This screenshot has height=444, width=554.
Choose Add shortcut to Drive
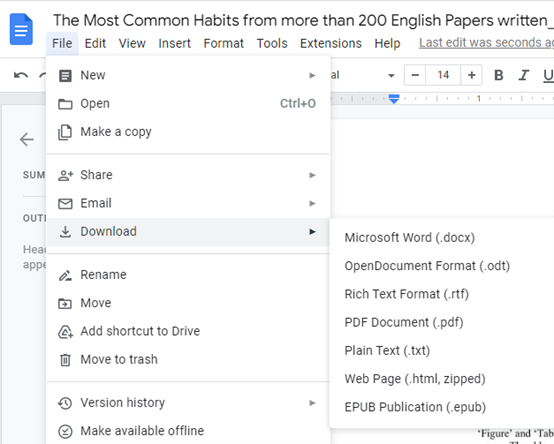(x=188, y=331)
